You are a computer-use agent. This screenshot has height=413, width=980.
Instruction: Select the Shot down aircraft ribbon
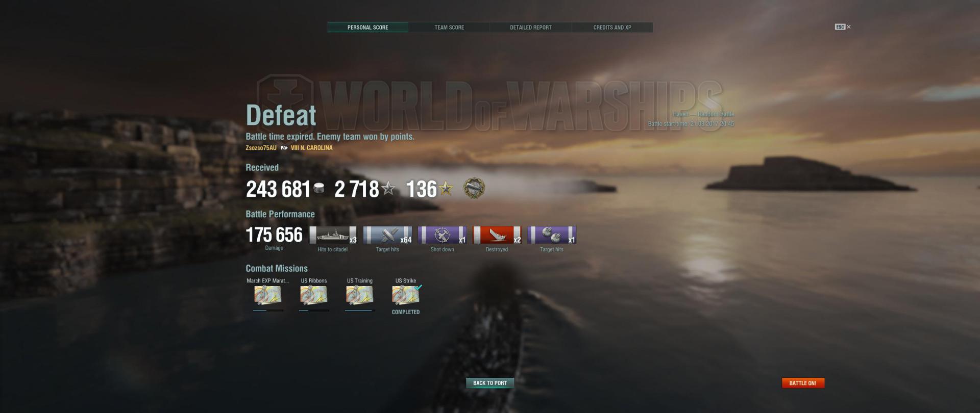(442, 235)
